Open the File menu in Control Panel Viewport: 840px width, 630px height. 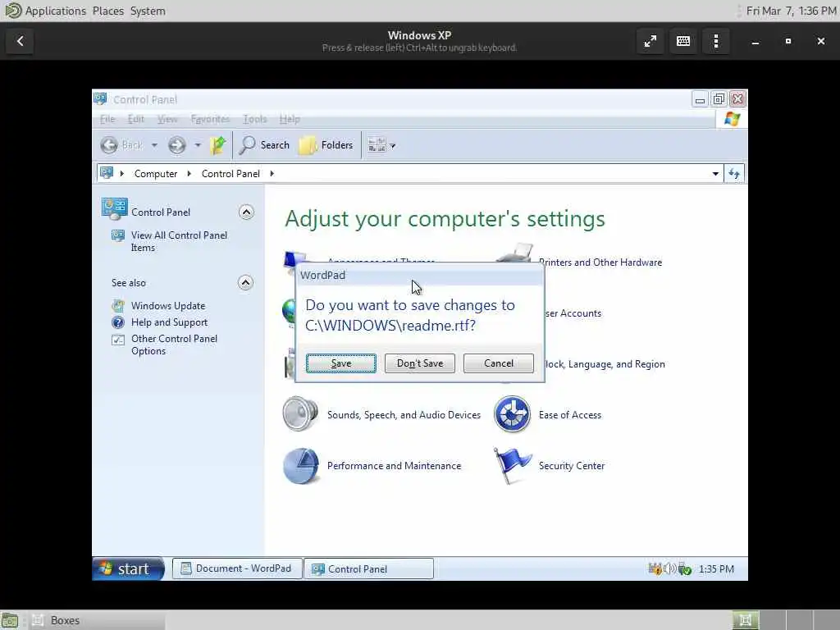107,119
